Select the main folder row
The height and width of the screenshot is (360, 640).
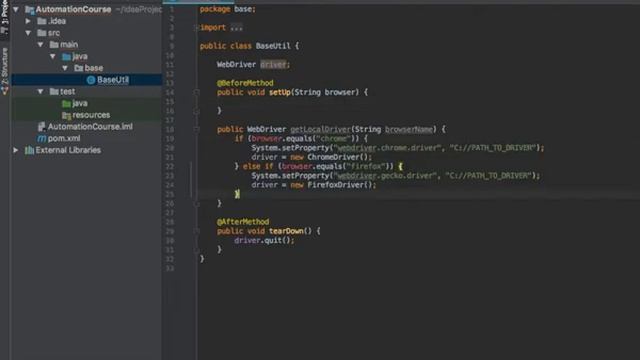tap(87, 44)
